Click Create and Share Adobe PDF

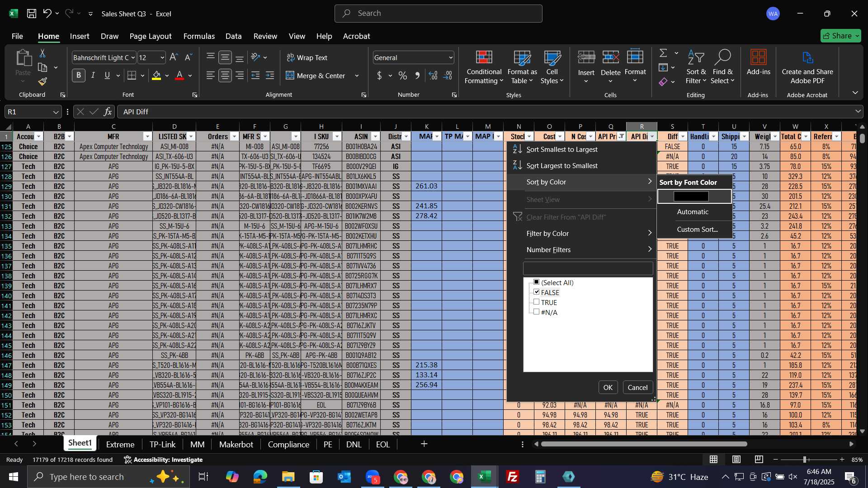(x=807, y=67)
